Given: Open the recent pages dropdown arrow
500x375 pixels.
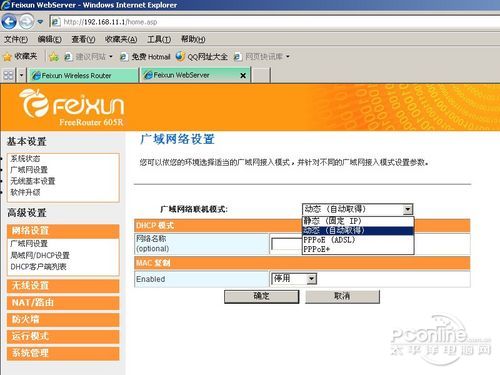Looking at the screenshot, I should point(40,22).
